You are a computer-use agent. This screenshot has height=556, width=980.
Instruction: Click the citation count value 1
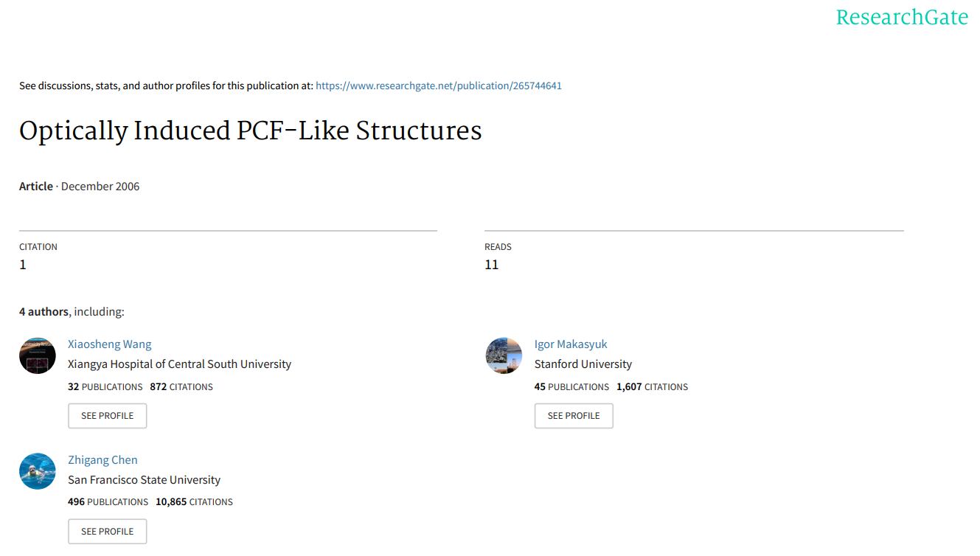[x=23, y=265]
